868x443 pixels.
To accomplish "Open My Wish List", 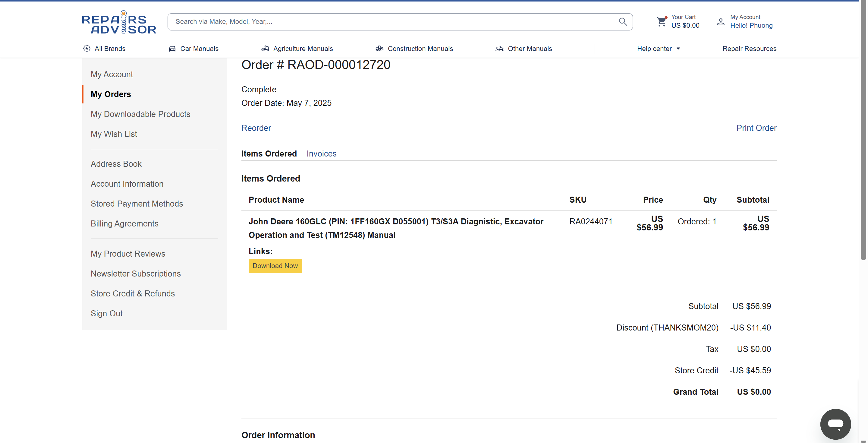I will 114,134.
